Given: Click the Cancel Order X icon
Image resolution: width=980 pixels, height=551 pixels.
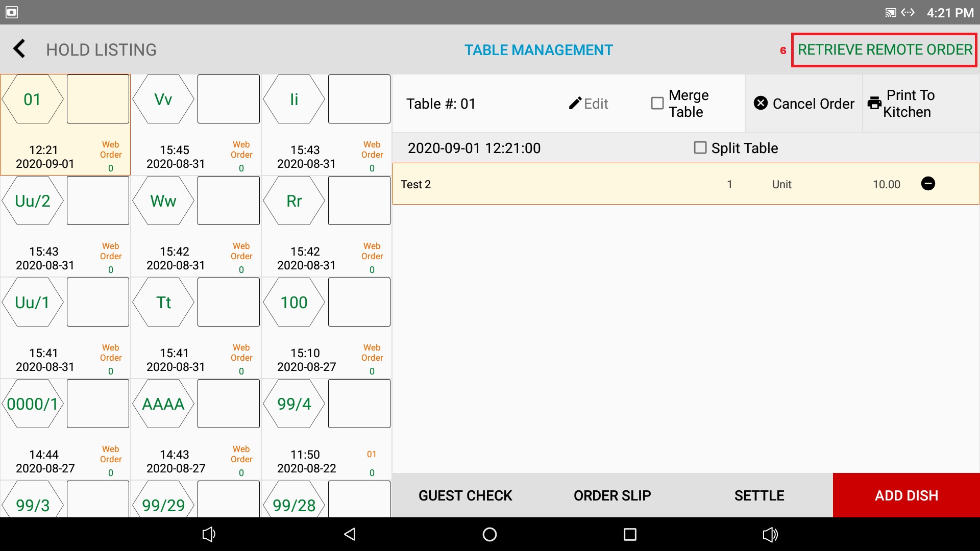Looking at the screenshot, I should (761, 103).
